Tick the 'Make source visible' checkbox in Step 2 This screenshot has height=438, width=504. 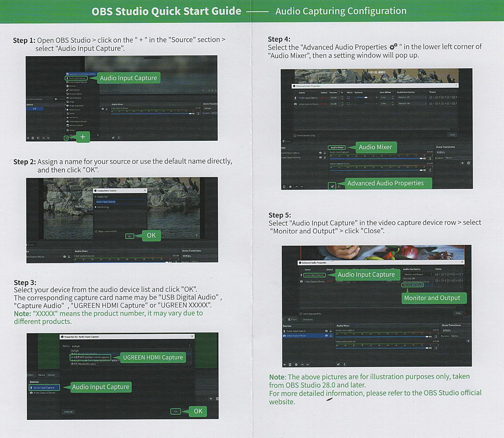pyautogui.click(x=96, y=231)
